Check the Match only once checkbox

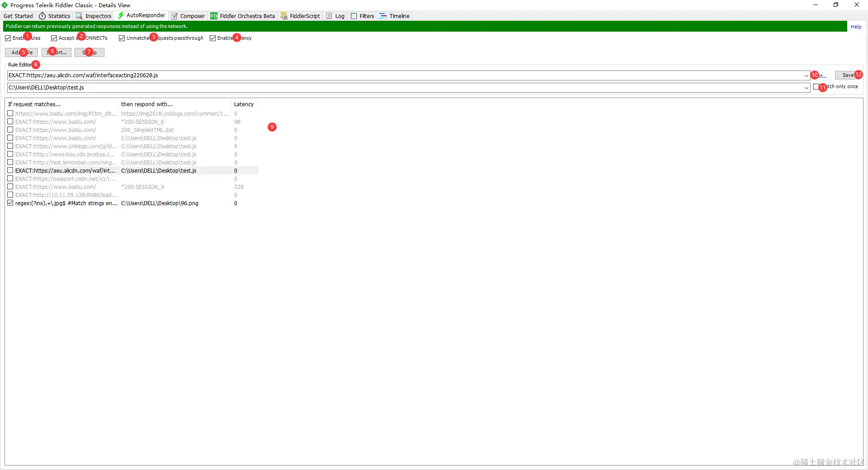coord(816,87)
